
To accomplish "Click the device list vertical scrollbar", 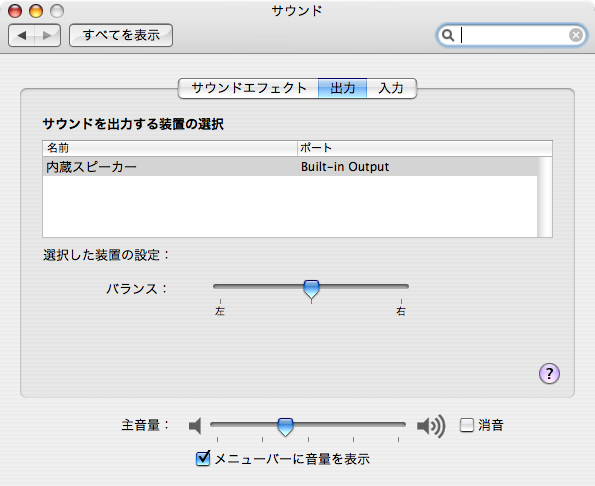I will pos(545,197).
